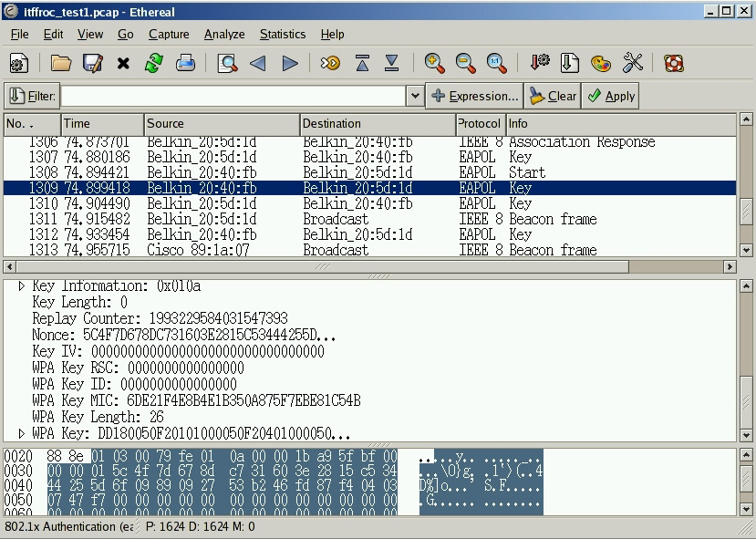The width and height of the screenshot is (756, 539).
Task: Go to the first packet icon
Action: tap(362, 63)
